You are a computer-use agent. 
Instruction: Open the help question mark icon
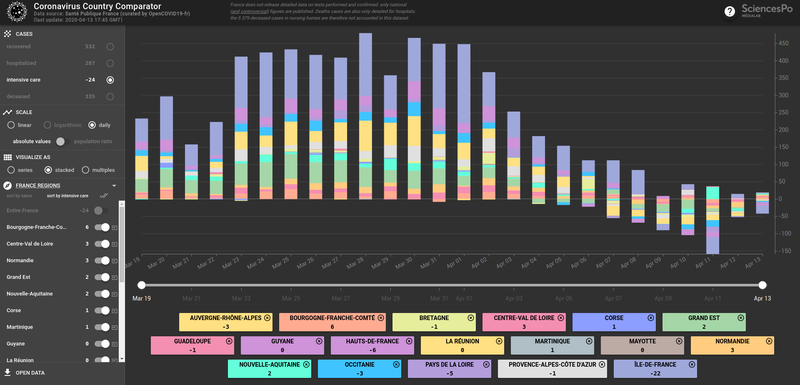coord(730,11)
